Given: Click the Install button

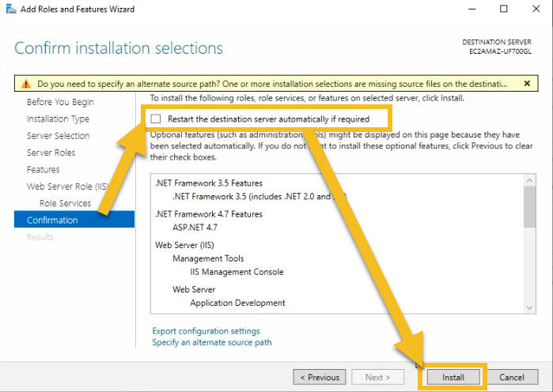Looking at the screenshot, I should pos(453,377).
